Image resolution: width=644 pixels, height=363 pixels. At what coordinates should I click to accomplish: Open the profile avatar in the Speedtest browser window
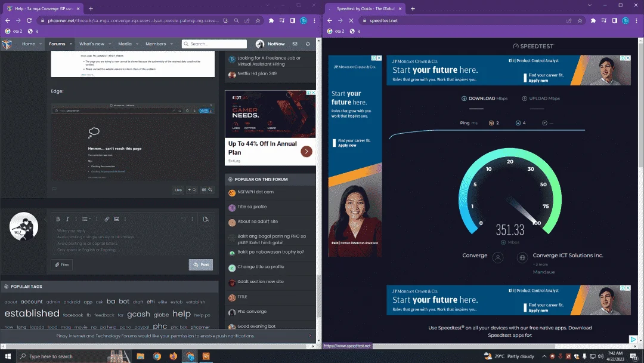[x=626, y=20]
